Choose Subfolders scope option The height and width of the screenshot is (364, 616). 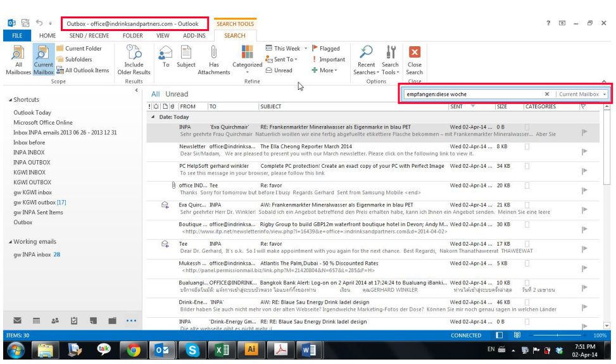click(x=74, y=60)
